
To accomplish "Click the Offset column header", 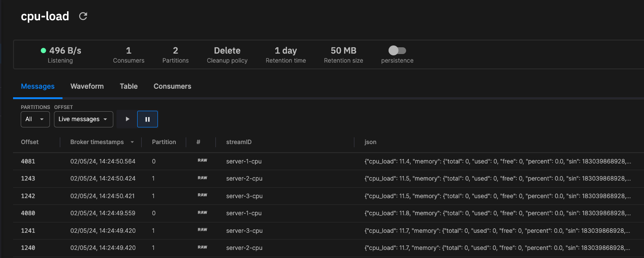I will pyautogui.click(x=30, y=142).
